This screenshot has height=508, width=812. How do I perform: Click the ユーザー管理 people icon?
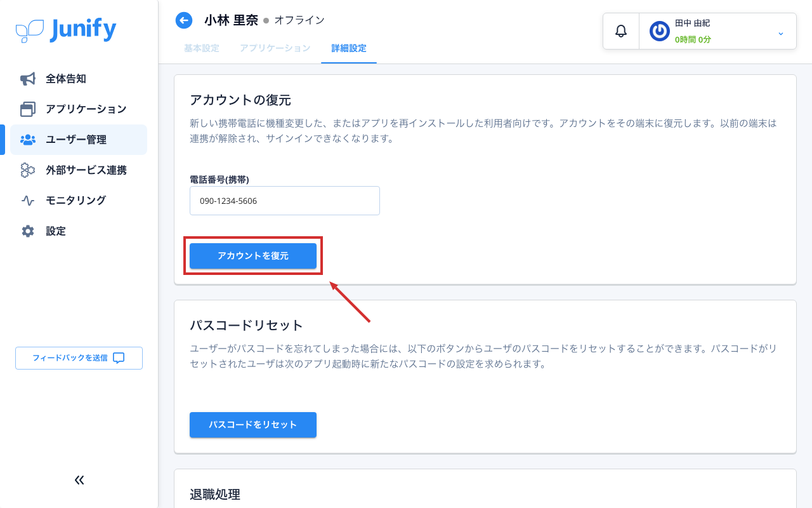(28, 140)
